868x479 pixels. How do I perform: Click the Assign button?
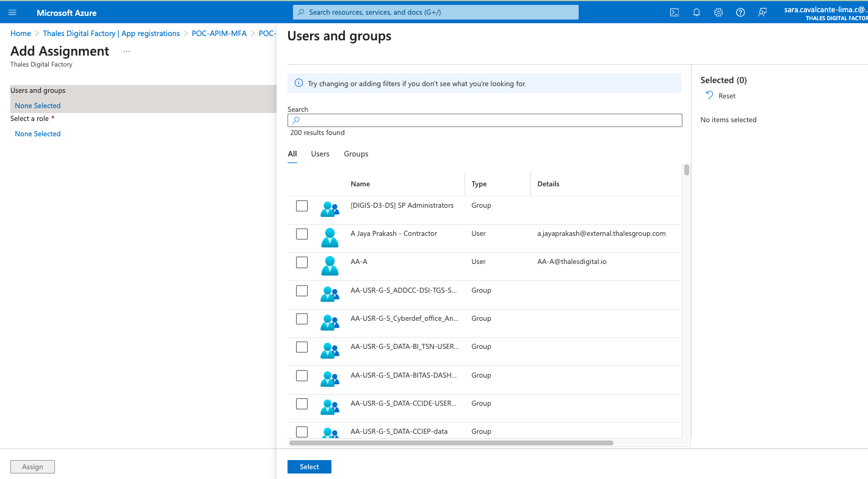pos(32,467)
